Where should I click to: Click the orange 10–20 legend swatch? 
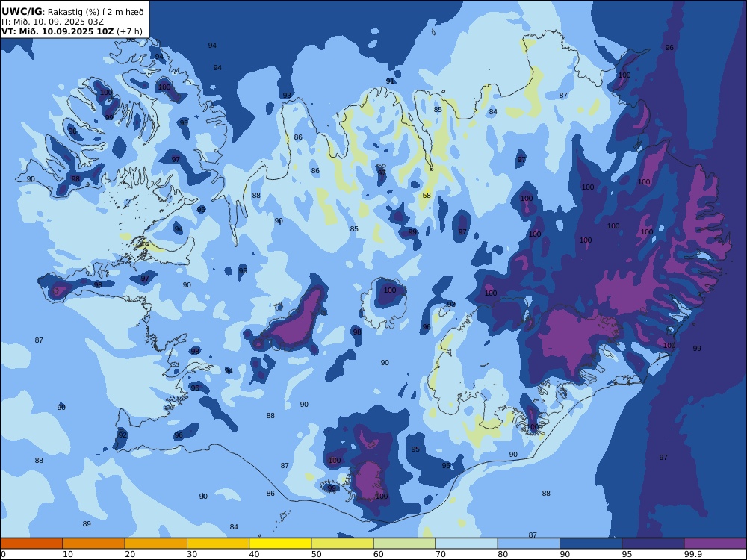[x=94, y=544]
